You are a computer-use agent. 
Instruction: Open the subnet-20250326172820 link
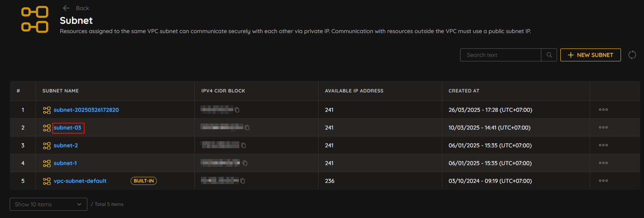coord(86,110)
